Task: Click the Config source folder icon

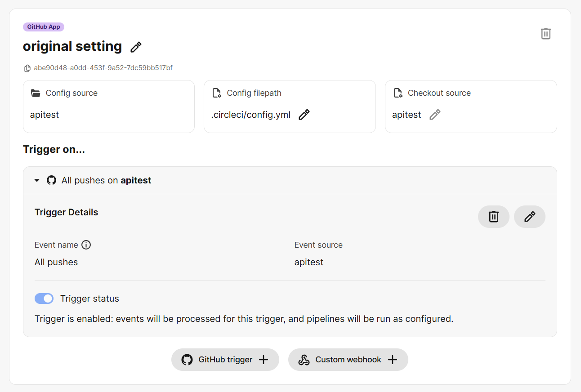Action: (x=36, y=93)
